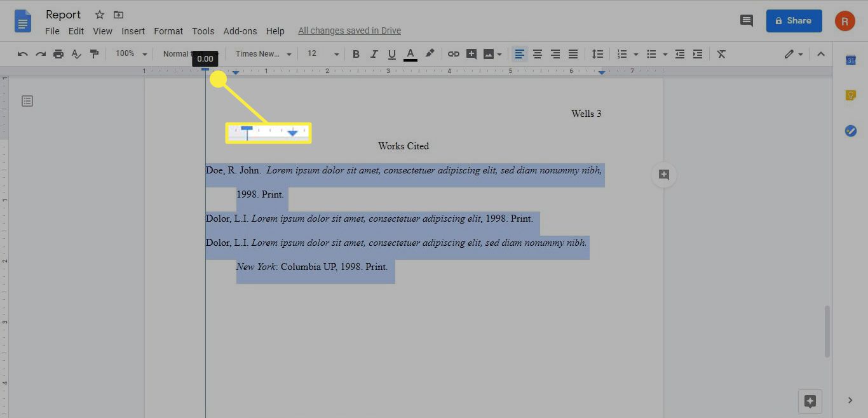
Task: Open the Insert menu
Action: tap(133, 30)
